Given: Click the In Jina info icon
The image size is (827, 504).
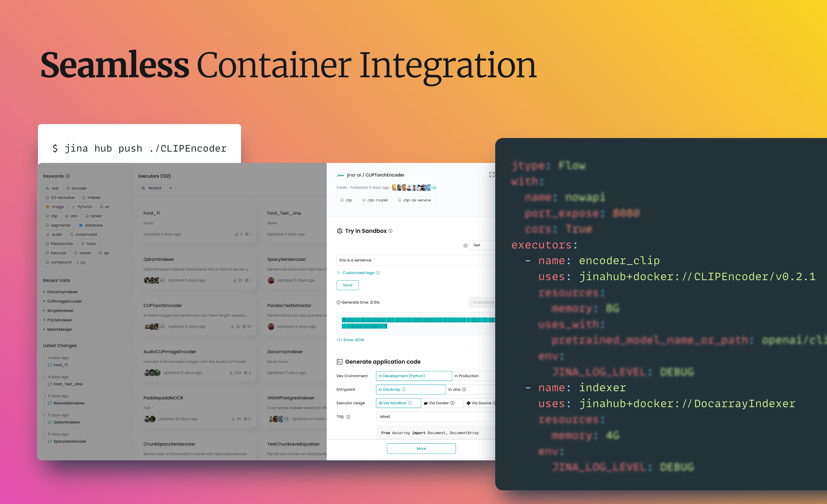Looking at the screenshot, I should coord(464,390).
